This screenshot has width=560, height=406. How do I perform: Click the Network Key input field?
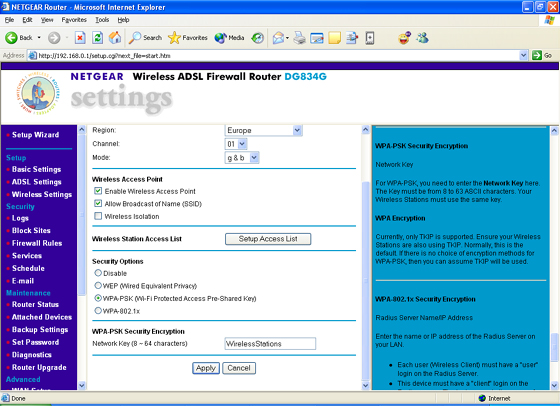point(270,344)
